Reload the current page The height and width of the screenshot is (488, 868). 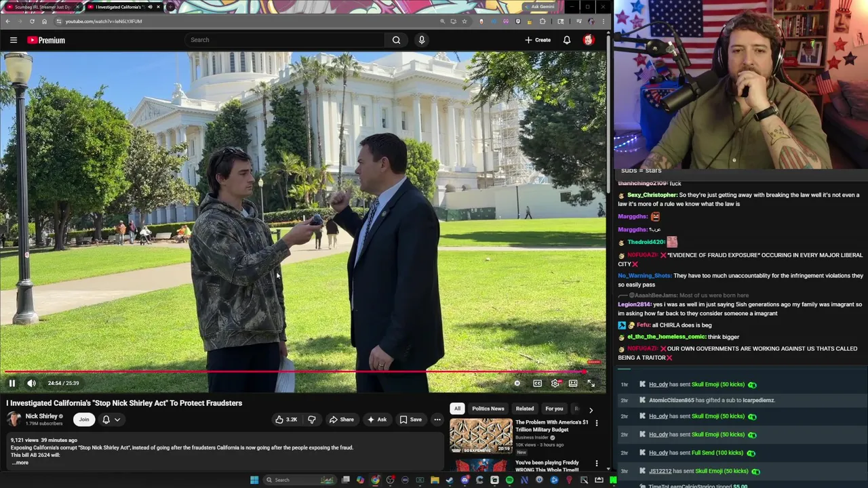click(32, 21)
